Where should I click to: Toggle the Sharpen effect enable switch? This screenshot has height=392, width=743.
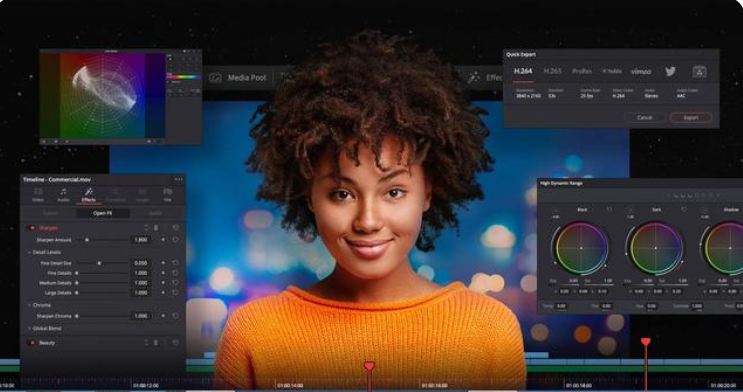click(x=32, y=228)
